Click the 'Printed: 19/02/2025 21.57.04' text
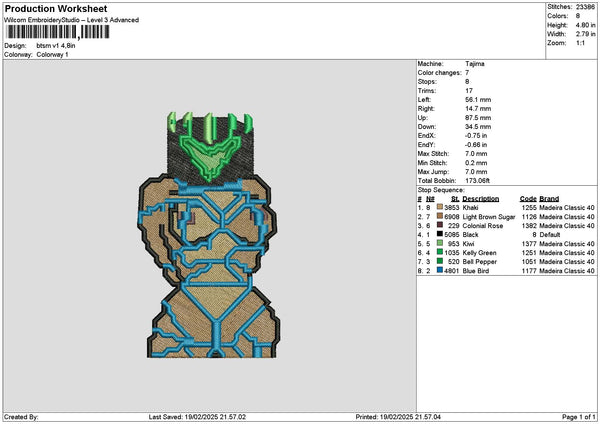 point(398,417)
